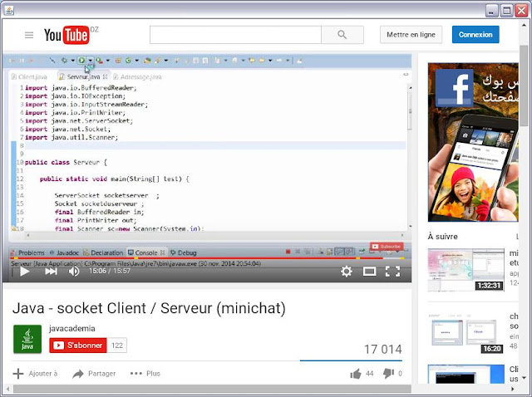
Task: Open the Declaration tab in Eclipse
Action: click(103, 252)
